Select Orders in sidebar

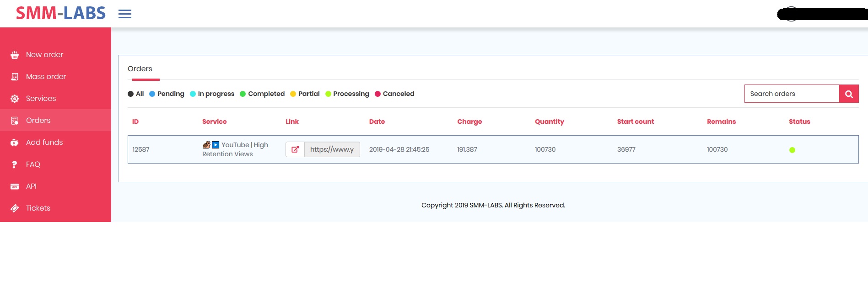click(55, 120)
